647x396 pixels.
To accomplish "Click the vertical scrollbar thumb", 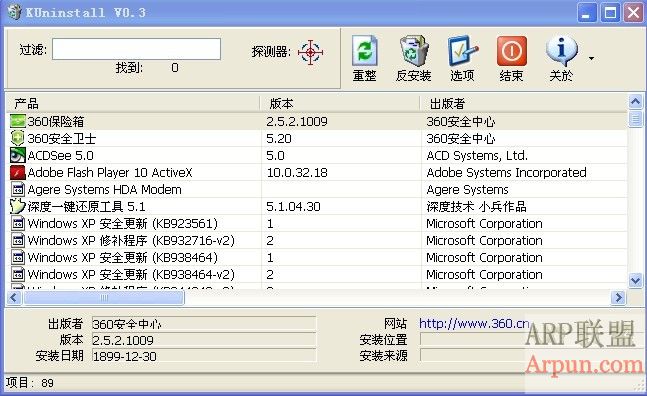I will pyautogui.click(x=635, y=119).
